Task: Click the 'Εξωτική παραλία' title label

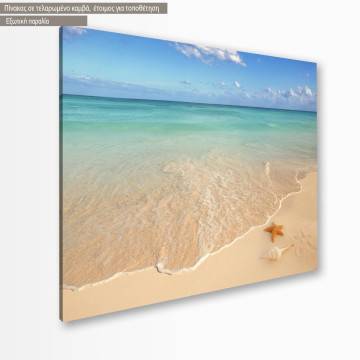Action: (43, 21)
